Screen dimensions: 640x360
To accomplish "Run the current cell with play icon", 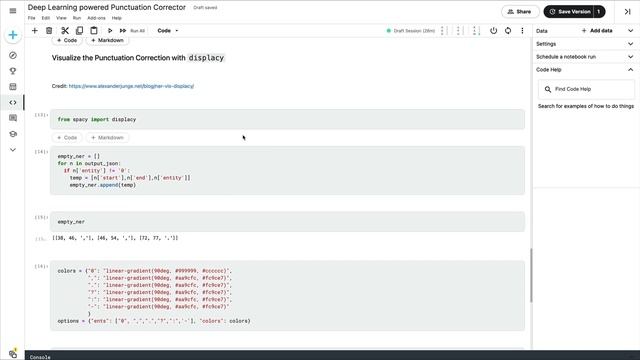I will (x=110, y=31).
